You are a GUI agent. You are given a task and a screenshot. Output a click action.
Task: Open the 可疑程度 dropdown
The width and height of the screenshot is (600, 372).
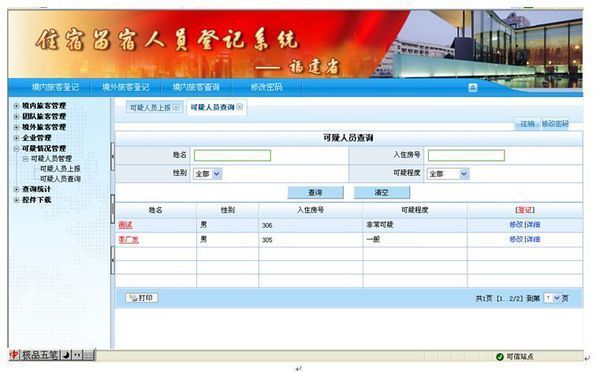point(448,174)
